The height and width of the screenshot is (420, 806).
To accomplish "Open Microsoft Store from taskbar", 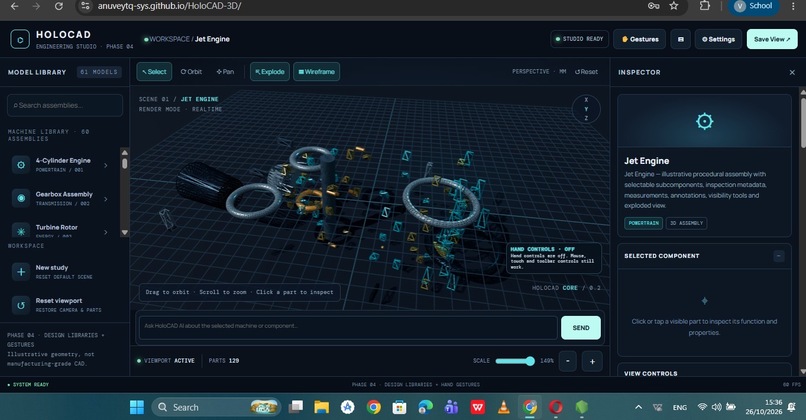I will (x=399, y=407).
